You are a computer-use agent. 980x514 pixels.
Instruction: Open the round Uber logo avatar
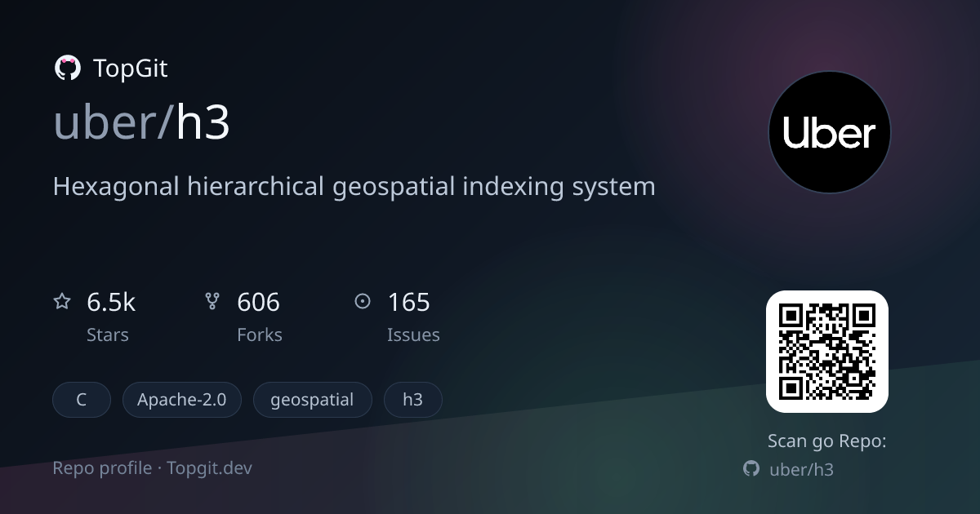(830, 132)
